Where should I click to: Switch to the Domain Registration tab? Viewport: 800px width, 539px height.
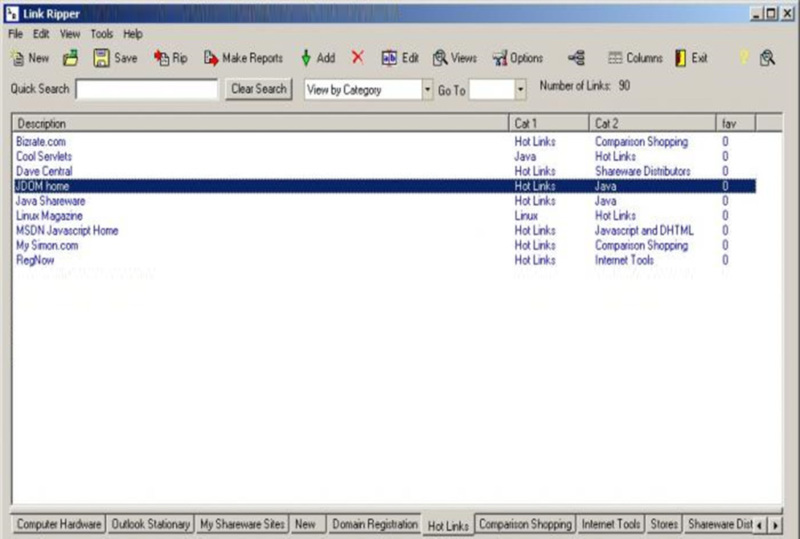point(375,524)
